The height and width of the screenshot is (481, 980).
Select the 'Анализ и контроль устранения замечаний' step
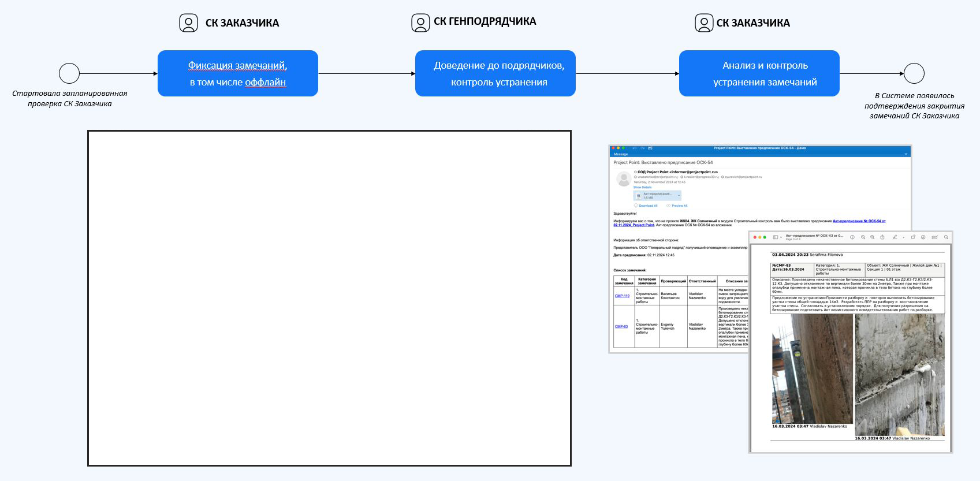[759, 73]
